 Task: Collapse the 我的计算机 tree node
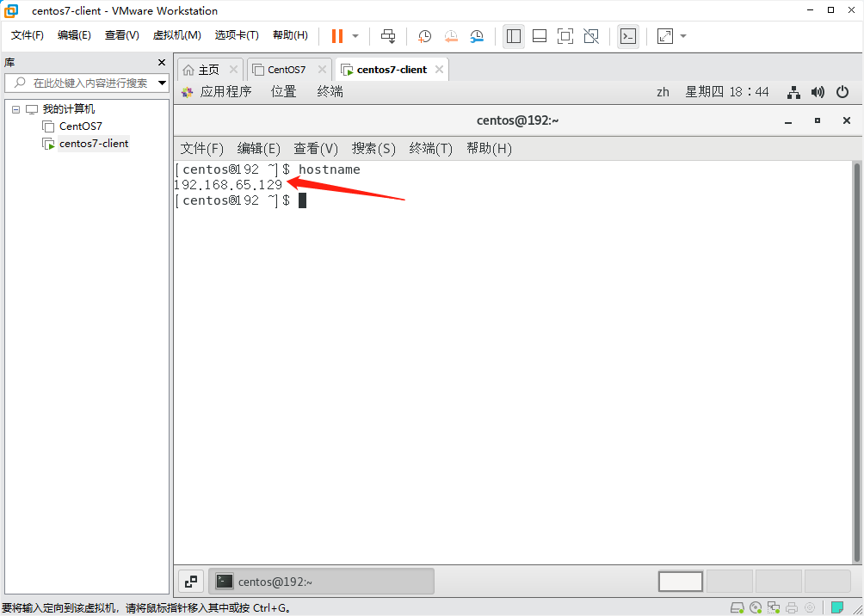pyautogui.click(x=15, y=109)
